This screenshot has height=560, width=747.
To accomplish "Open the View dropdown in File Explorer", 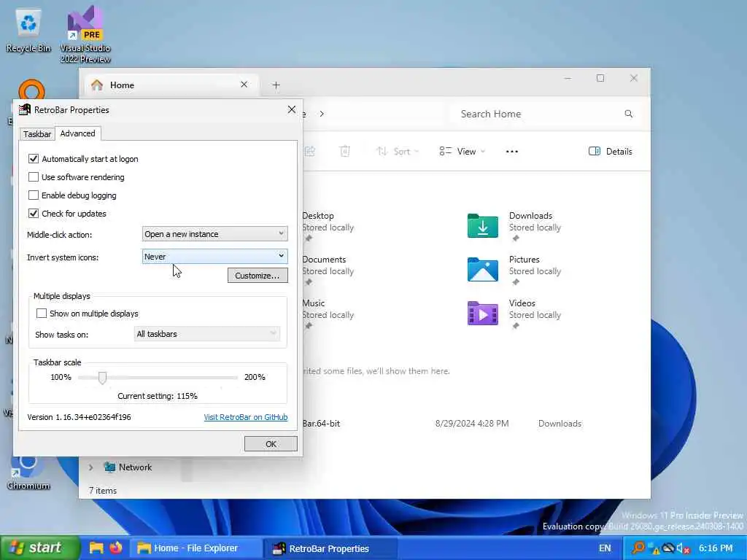I will click(x=462, y=152).
